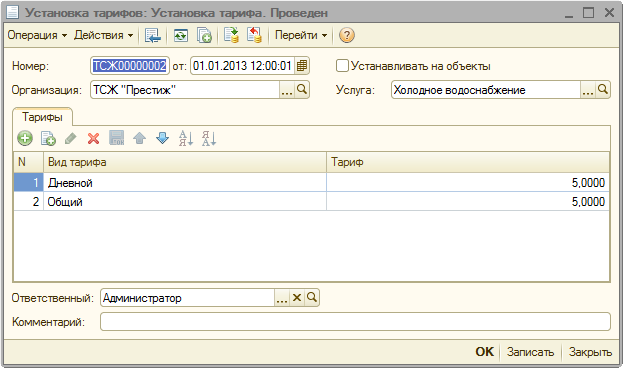Open selection list for Организация field
623x368 pixels.
tap(287, 90)
